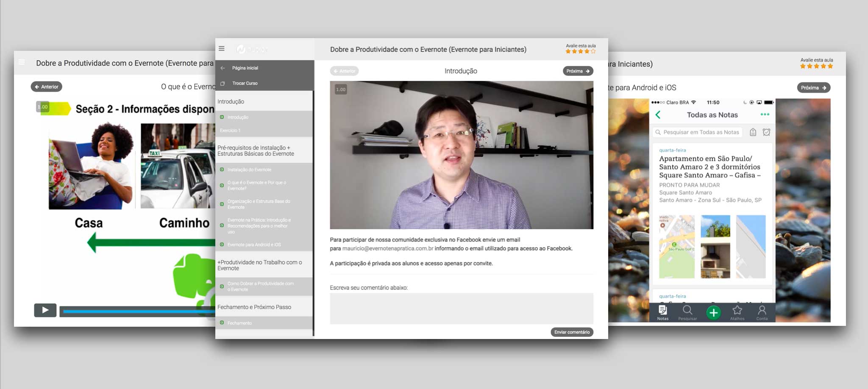Click the Anterior button in the left window
Screen dimensions: 868x389
pyautogui.click(x=47, y=87)
